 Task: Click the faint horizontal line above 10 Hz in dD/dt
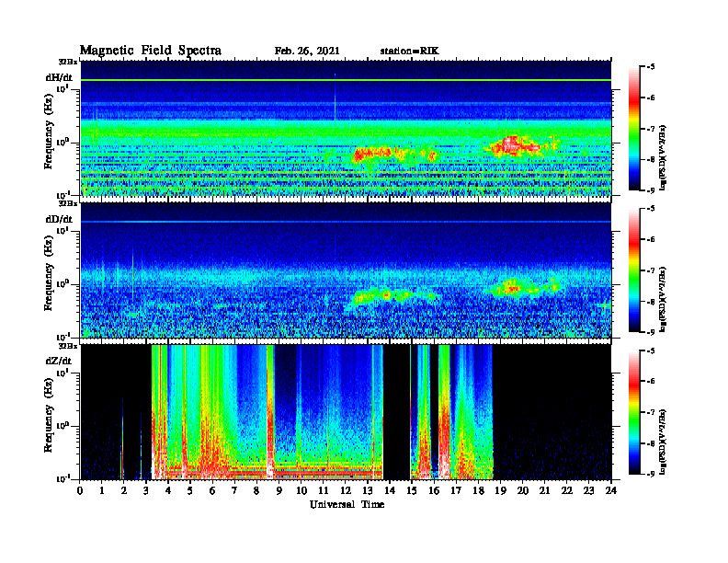pos(346,222)
